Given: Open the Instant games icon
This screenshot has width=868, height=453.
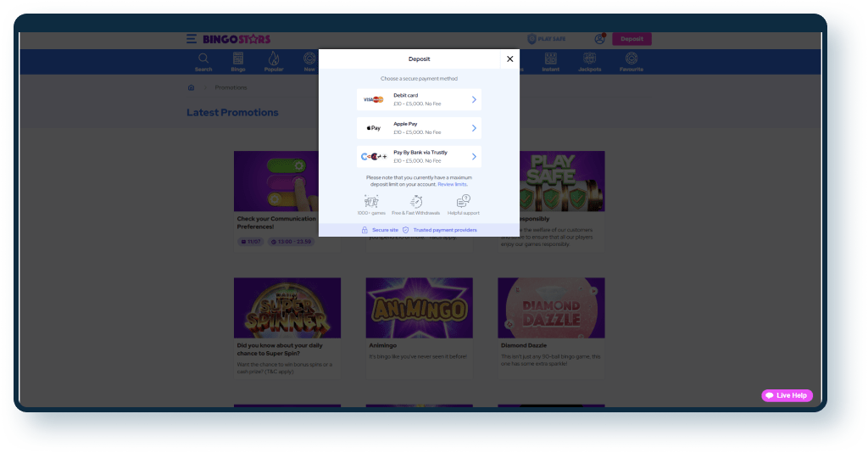Looking at the screenshot, I should 550,59.
